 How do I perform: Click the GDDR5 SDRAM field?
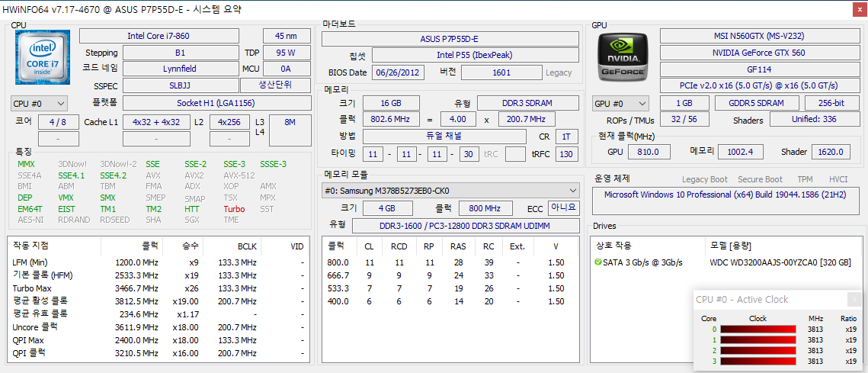click(x=757, y=103)
